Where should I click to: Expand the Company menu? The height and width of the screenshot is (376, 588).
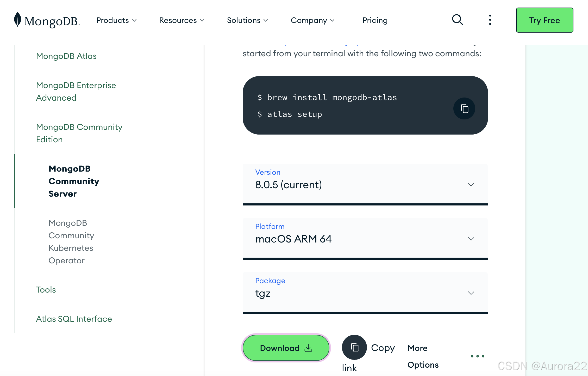point(312,20)
